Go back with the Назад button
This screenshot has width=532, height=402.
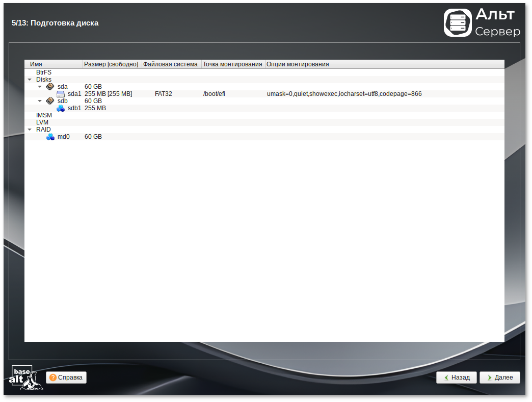click(456, 378)
